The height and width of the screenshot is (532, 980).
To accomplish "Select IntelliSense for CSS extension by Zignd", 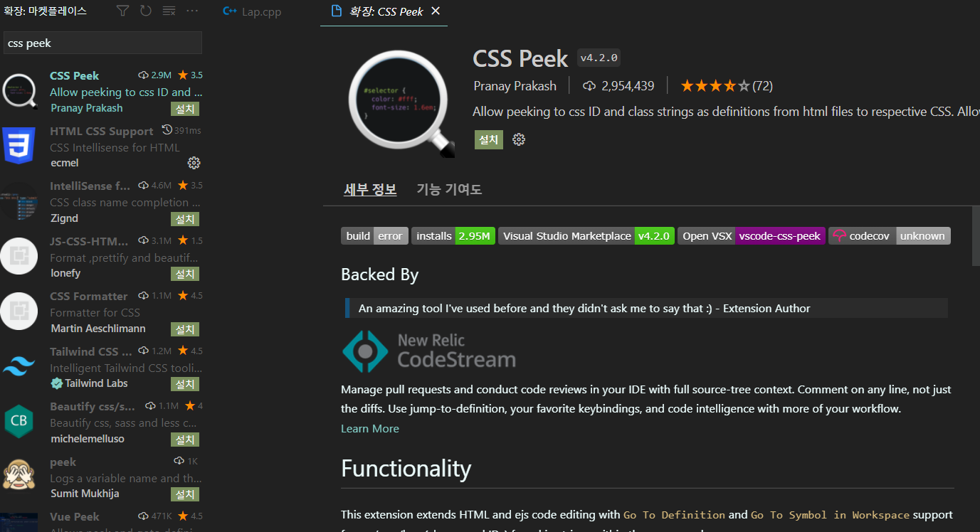I will click(102, 201).
